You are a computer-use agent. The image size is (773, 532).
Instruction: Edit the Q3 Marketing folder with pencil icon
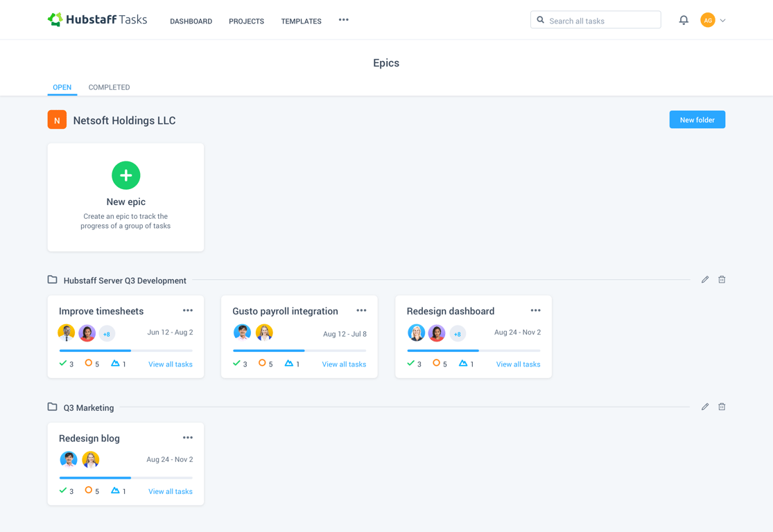(x=705, y=407)
